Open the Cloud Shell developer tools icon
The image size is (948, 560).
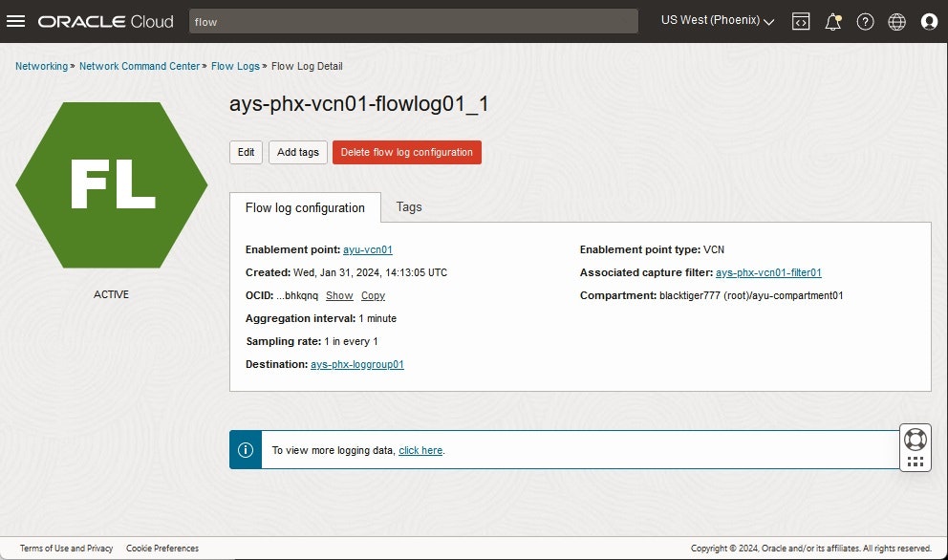[801, 22]
